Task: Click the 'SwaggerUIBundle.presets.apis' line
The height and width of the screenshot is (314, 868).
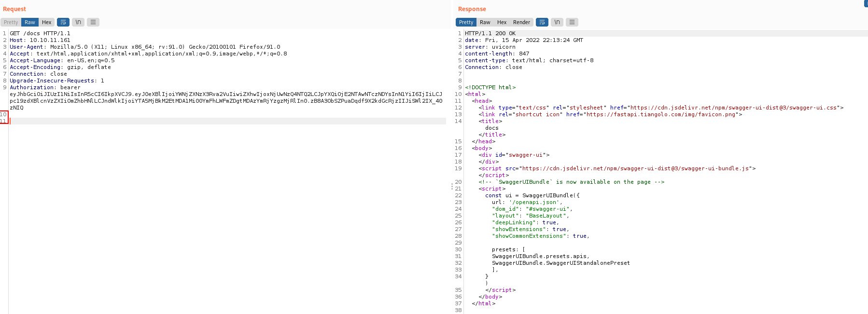Action: (x=541, y=257)
